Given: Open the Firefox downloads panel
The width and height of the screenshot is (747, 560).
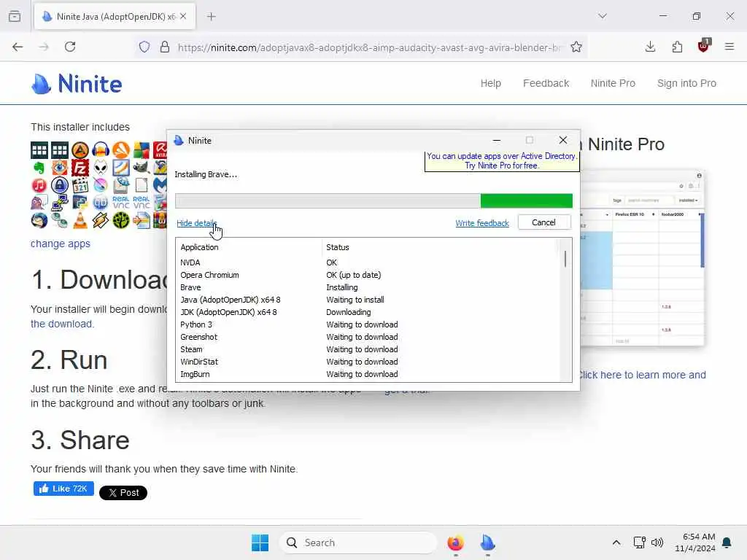Looking at the screenshot, I should coord(650,47).
